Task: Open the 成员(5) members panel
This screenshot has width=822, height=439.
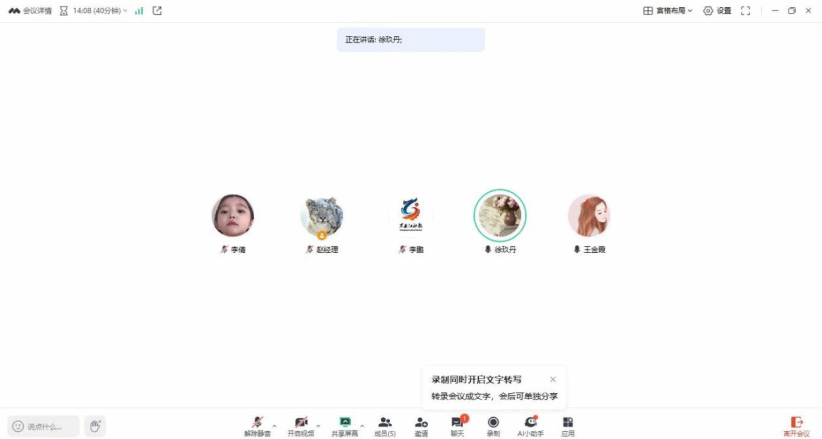Action: [x=385, y=426]
